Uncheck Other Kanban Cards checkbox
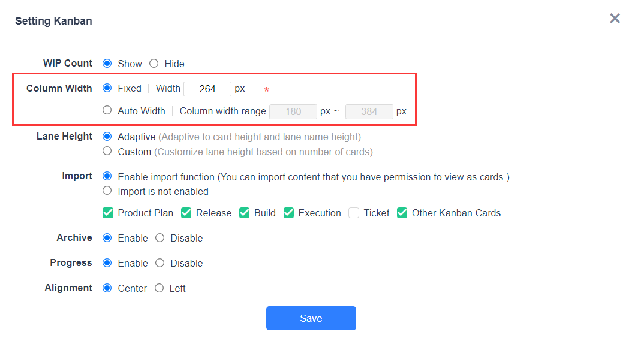Image resolution: width=644 pixels, height=350 pixels. [402, 213]
